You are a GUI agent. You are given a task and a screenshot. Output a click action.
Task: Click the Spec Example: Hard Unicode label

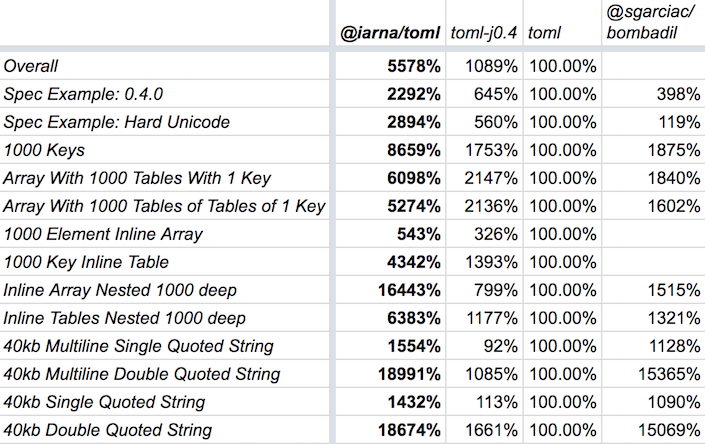118,122
